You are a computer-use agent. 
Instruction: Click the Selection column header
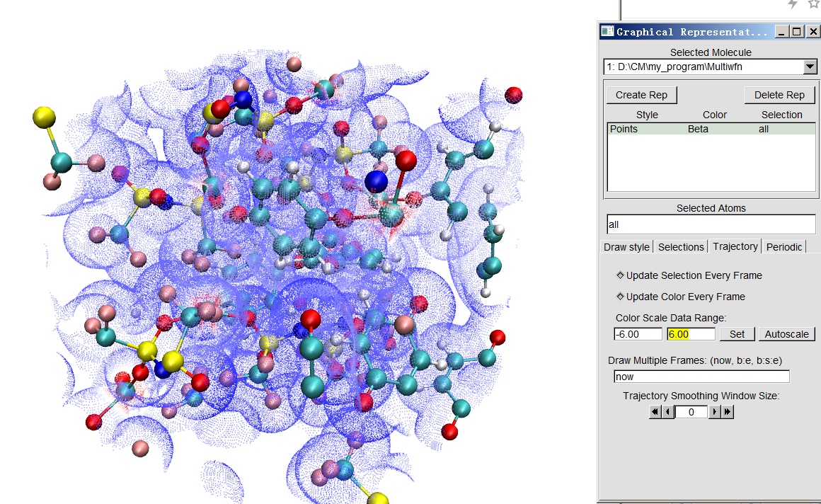coord(781,115)
